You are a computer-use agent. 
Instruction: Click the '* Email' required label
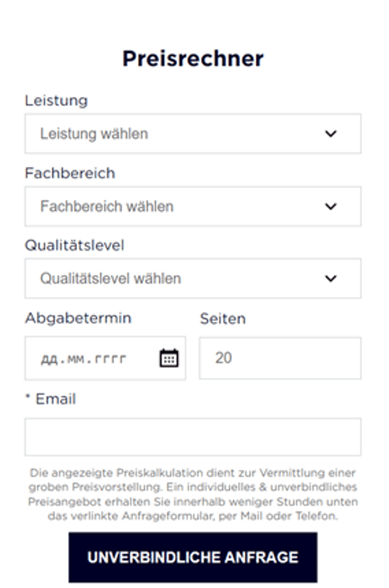click(x=51, y=399)
